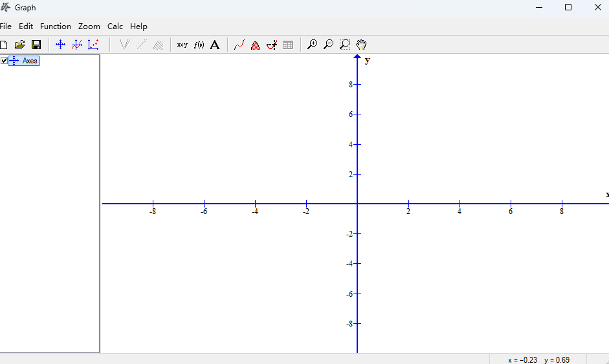Insert a relation with the x<y icon
This screenshot has height=364, width=609.
[x=183, y=45]
